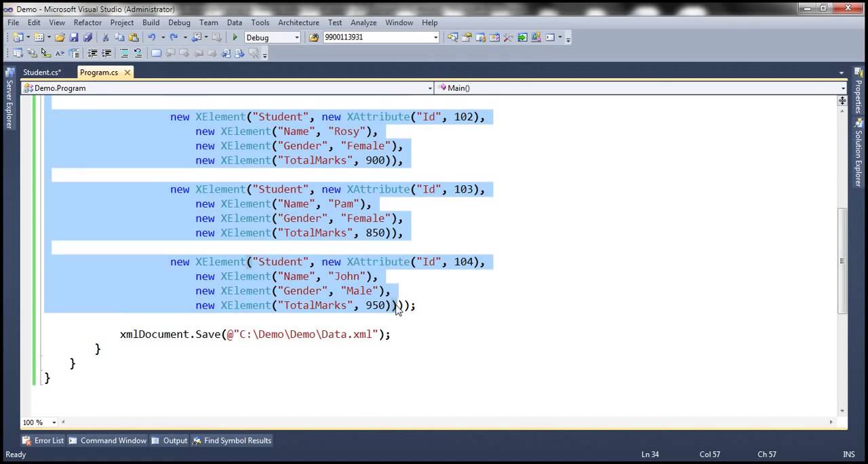868x464 pixels.
Task: Open the Analyze menu
Action: click(x=363, y=22)
